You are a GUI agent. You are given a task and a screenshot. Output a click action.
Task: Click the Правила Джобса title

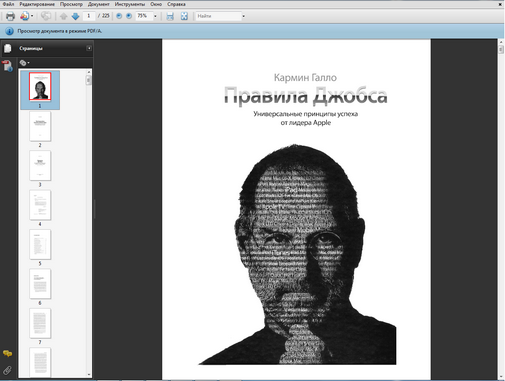coord(306,96)
